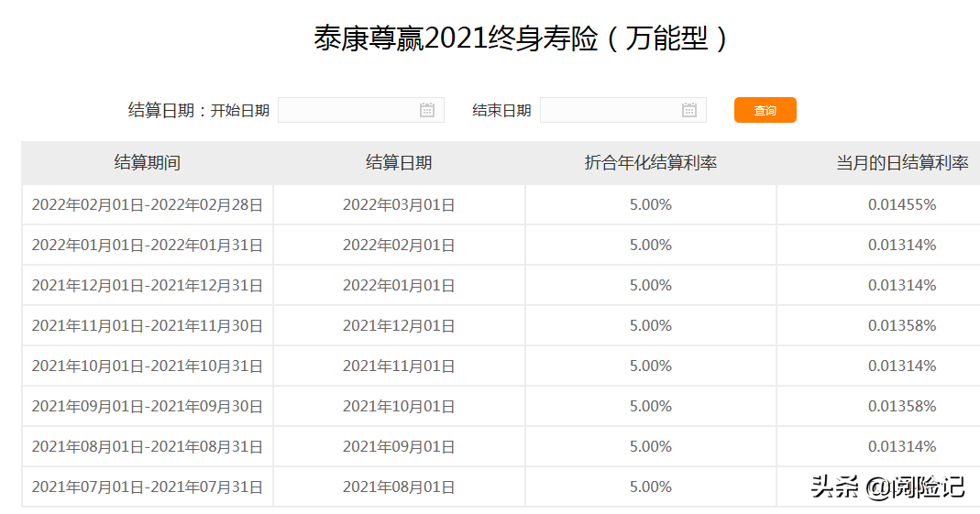Image resolution: width=980 pixels, height=514 pixels.
Task: Click settlement date 2021年11月01日
Action: point(399,366)
